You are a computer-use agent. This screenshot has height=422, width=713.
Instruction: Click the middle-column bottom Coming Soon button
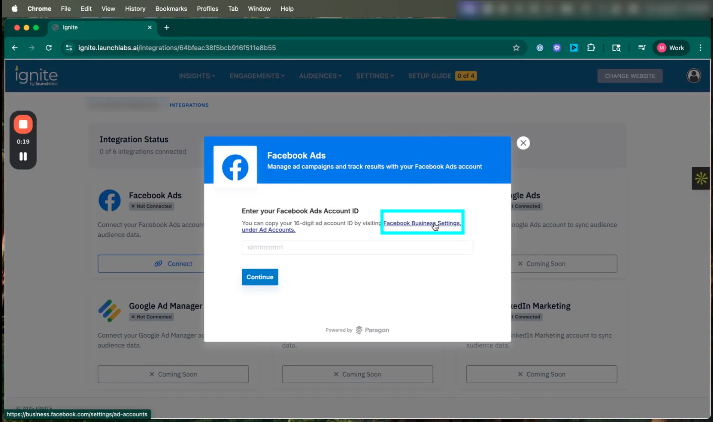coord(357,374)
